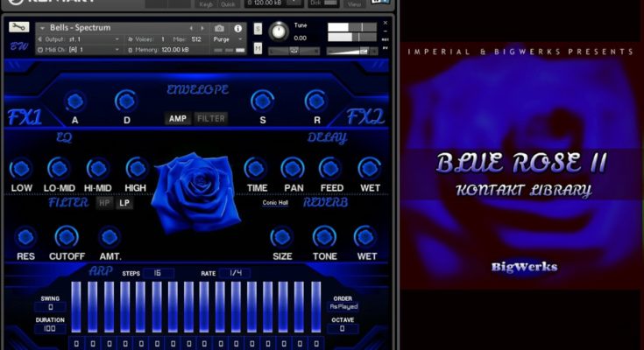This screenshot has width=644, height=350.
Task: Toggle the Mute (M) button
Action: (258, 49)
